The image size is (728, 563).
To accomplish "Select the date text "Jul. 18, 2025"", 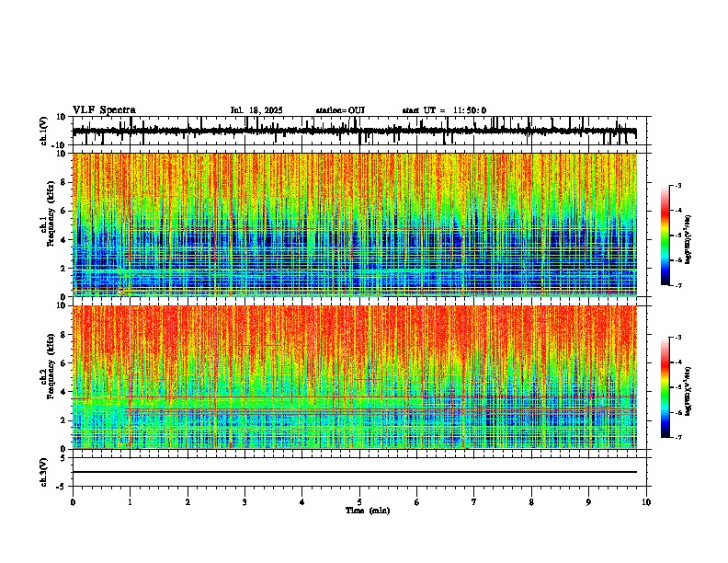I will (x=256, y=110).
